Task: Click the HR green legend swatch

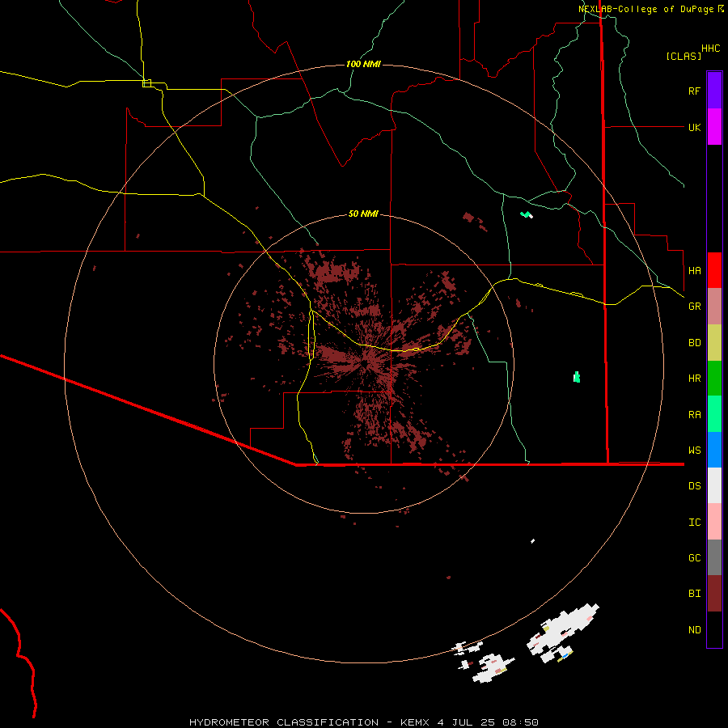Action: pyautogui.click(x=714, y=379)
